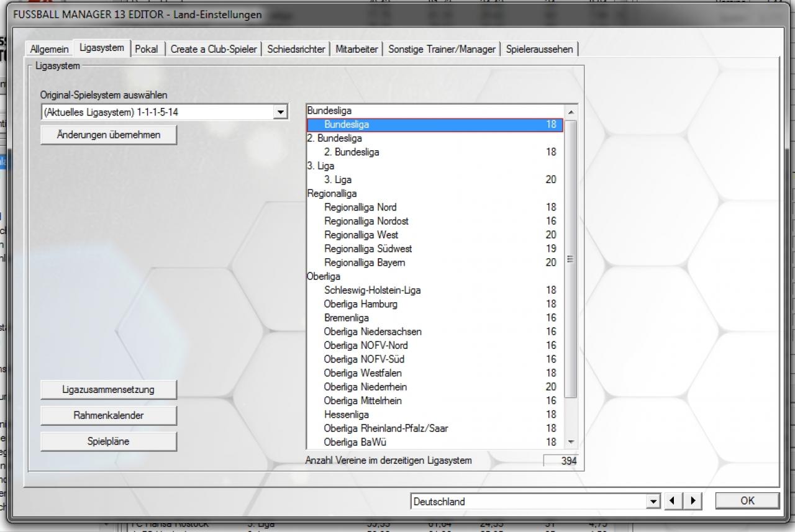Screen dimensions: 795x532
Task: Select the indented 2. Bundesliga league row
Action: pos(435,152)
